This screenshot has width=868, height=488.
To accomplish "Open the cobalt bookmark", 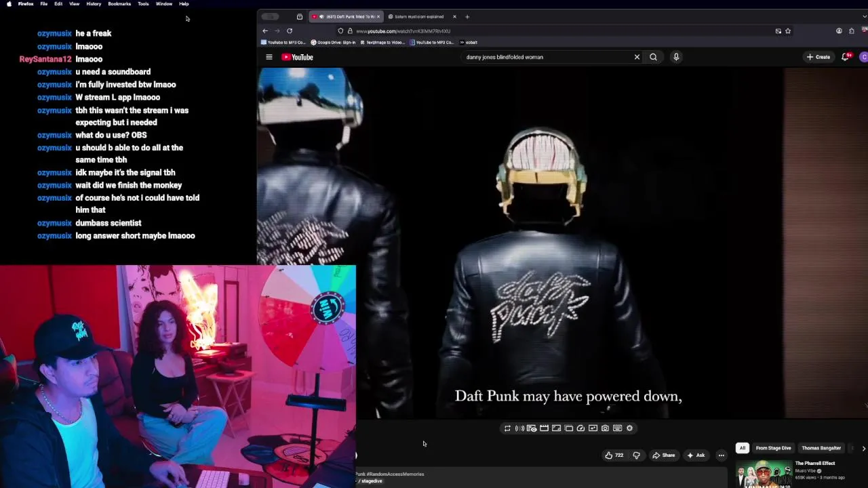I will pyautogui.click(x=469, y=42).
